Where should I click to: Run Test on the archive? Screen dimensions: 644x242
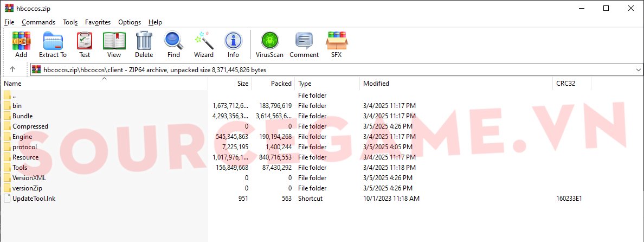[85, 44]
